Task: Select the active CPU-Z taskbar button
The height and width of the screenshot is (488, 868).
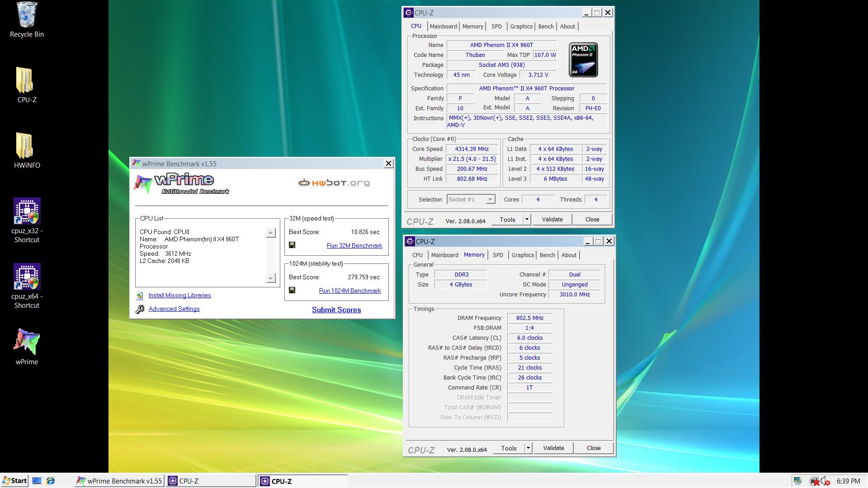Action: click(x=302, y=481)
